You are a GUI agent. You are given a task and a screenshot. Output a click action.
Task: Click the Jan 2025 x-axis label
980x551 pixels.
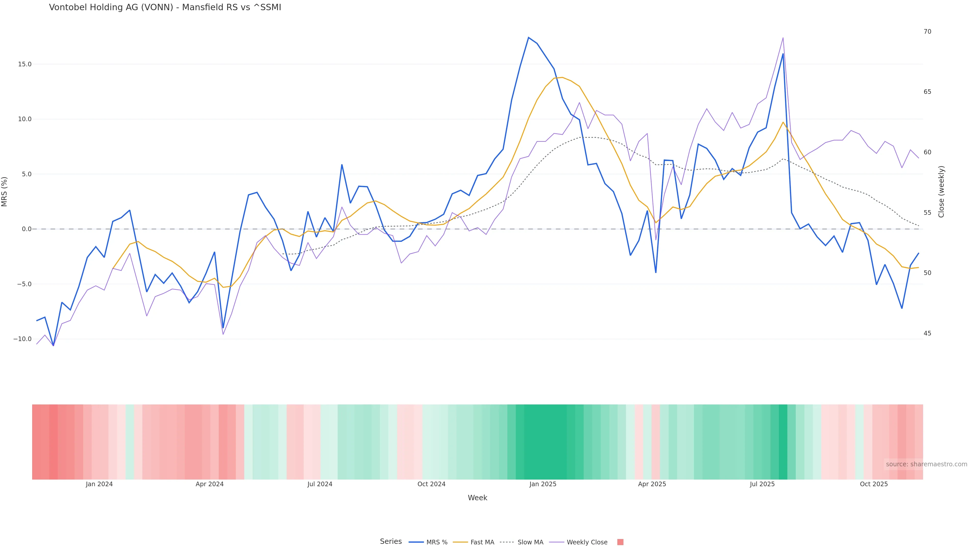(x=543, y=484)
